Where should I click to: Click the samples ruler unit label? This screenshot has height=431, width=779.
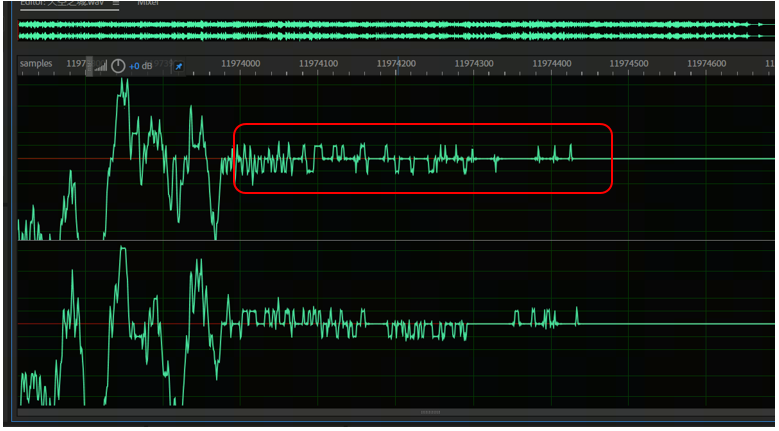(x=36, y=64)
